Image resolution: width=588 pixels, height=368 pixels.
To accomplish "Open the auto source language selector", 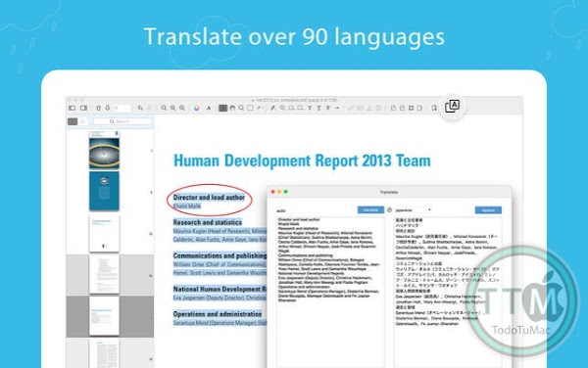I will click(x=281, y=210).
